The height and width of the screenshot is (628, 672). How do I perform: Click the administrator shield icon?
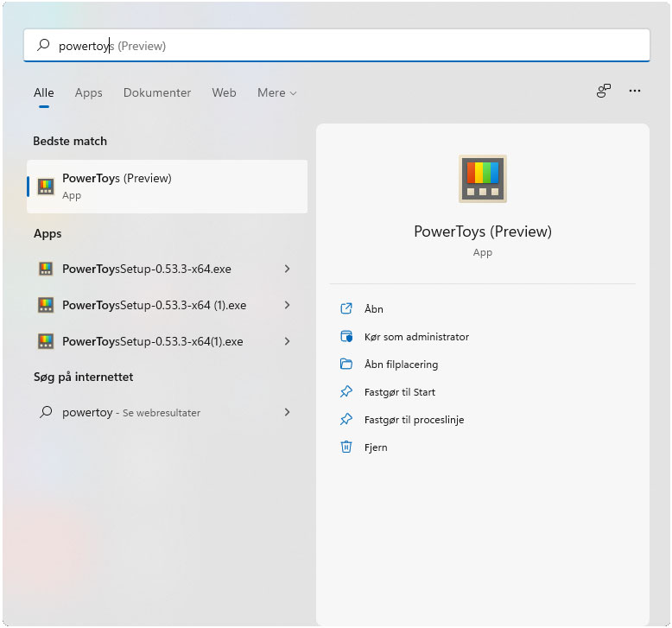[x=346, y=337]
